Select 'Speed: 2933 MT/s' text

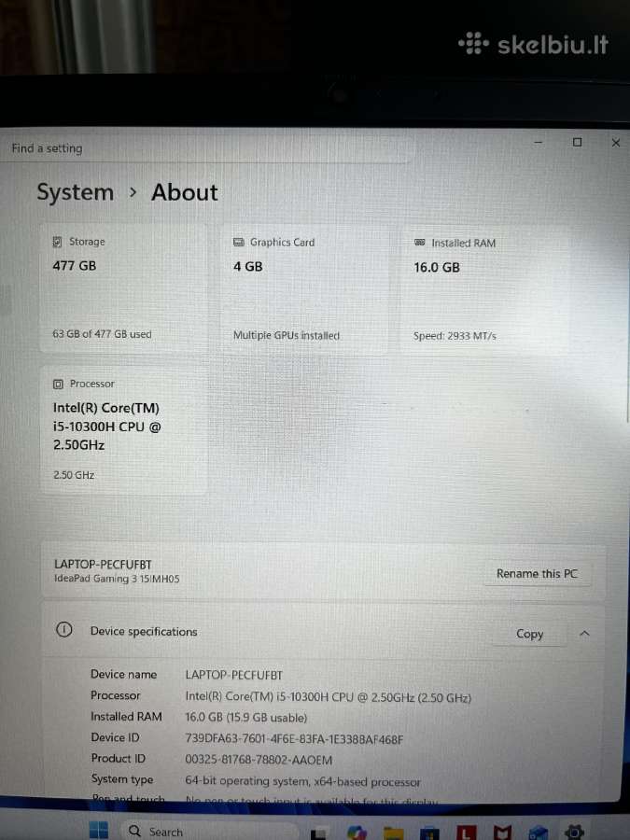coord(455,336)
